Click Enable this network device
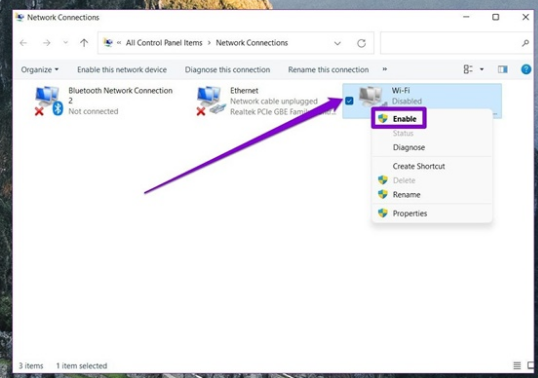This screenshot has width=538, height=378. click(122, 70)
